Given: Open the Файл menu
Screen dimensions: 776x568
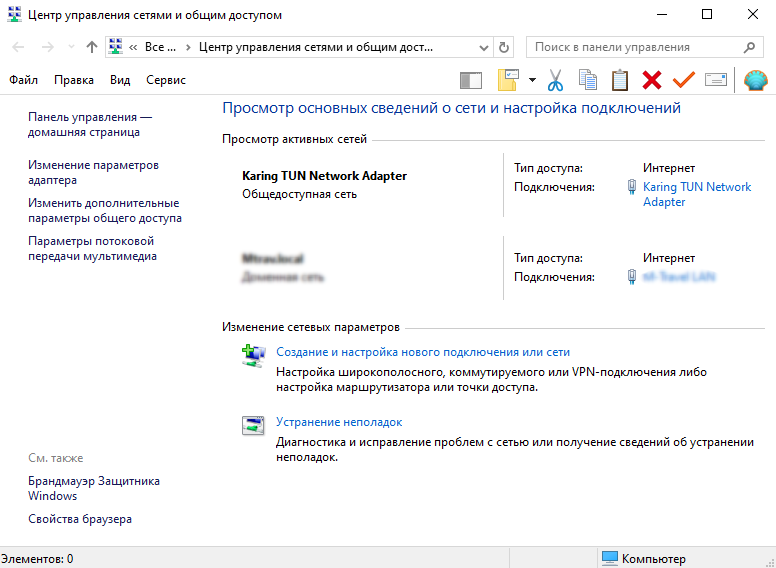Looking at the screenshot, I should tap(23, 80).
